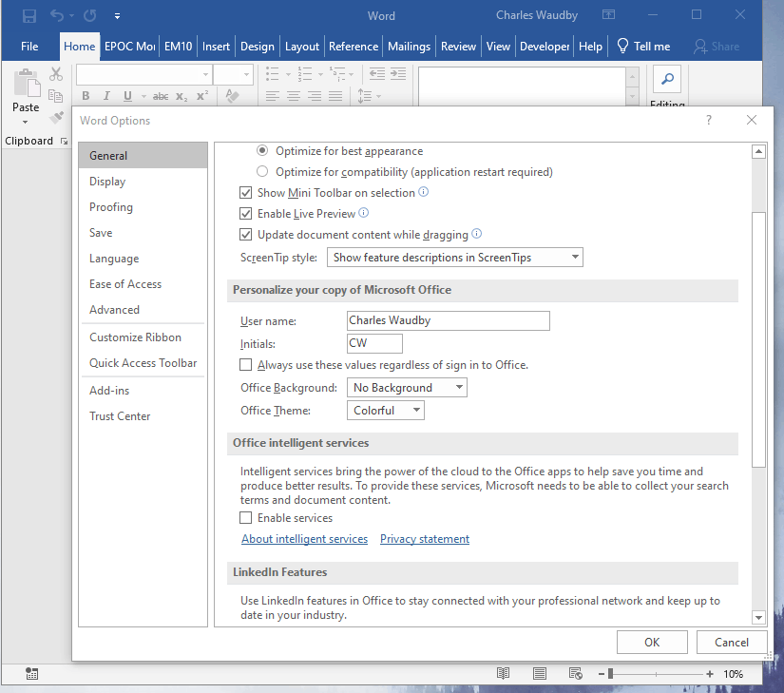Click Line and Paragraph Spacing icon
Viewport: 784px width, 693px height.
tap(365, 95)
